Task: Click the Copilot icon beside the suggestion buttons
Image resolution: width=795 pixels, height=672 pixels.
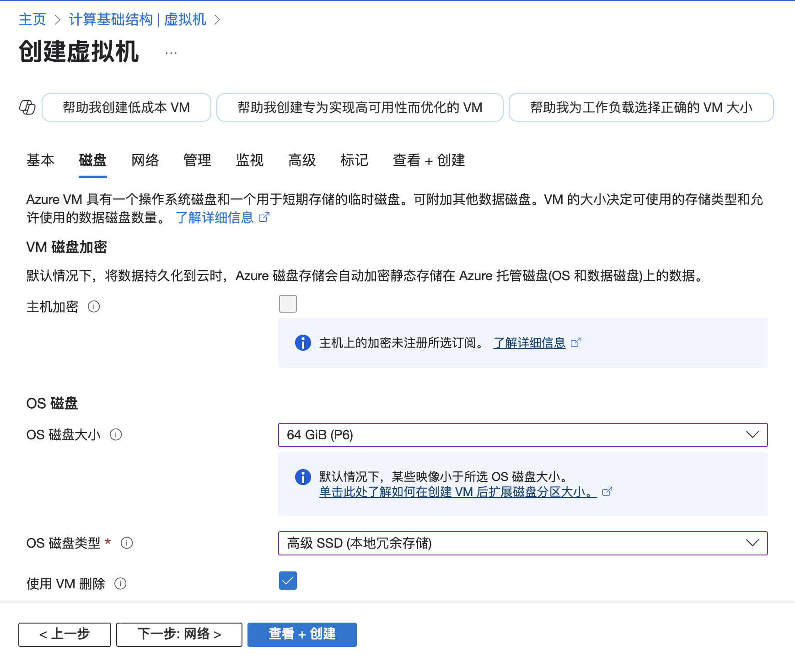Action: tap(27, 107)
